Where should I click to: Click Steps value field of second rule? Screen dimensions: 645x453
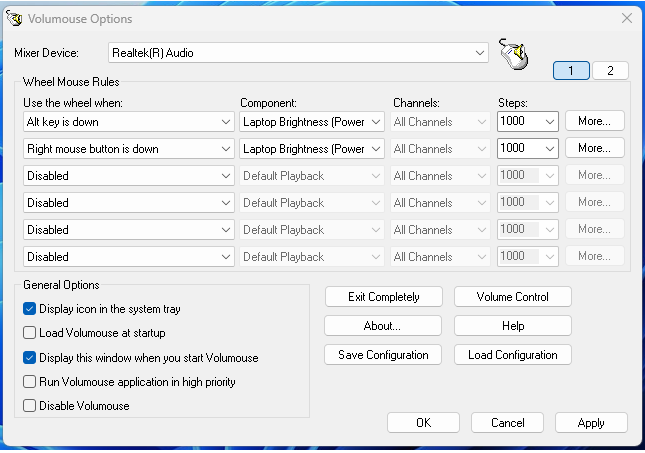pyautogui.click(x=520, y=149)
